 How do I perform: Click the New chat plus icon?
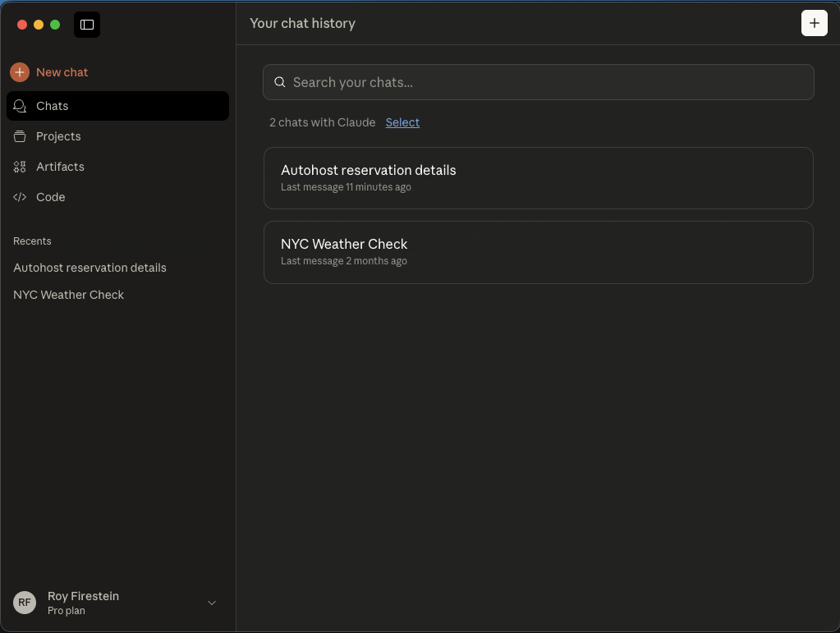pyautogui.click(x=20, y=72)
